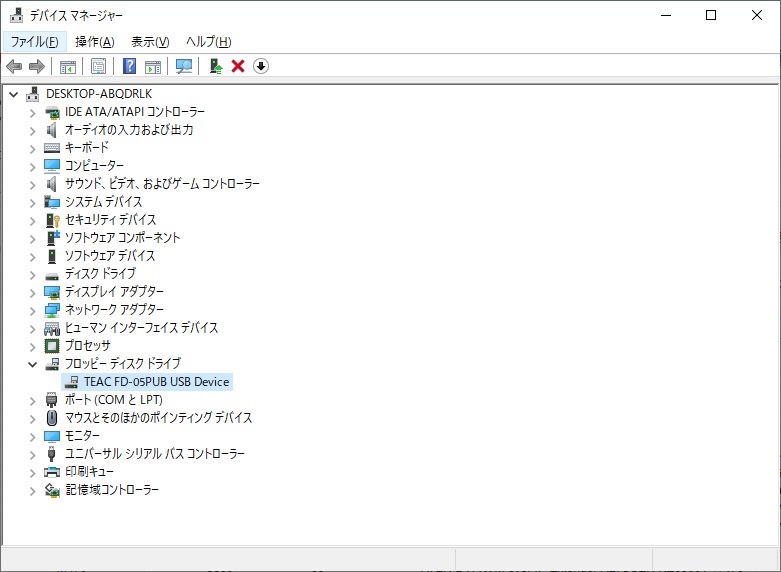Select the システム デバイス label

pyautogui.click(x=104, y=202)
